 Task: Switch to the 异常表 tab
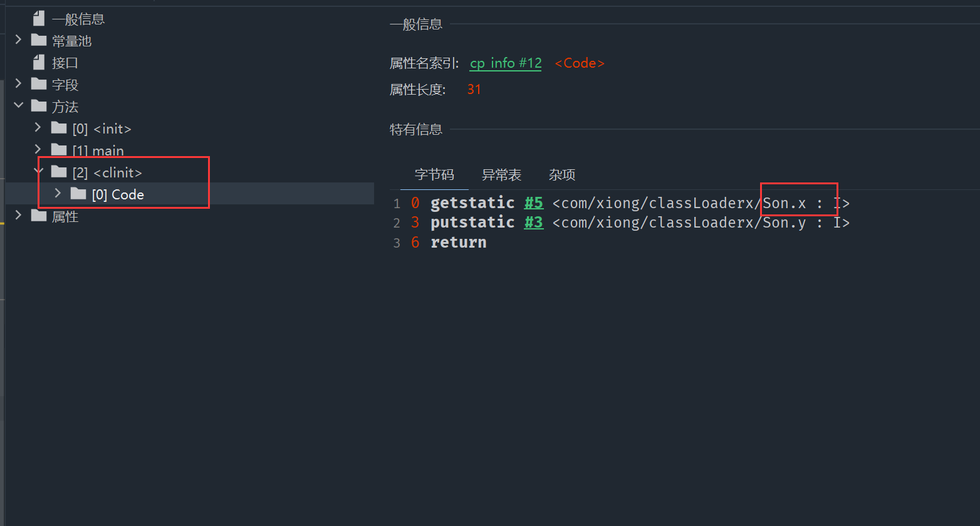[x=501, y=175]
